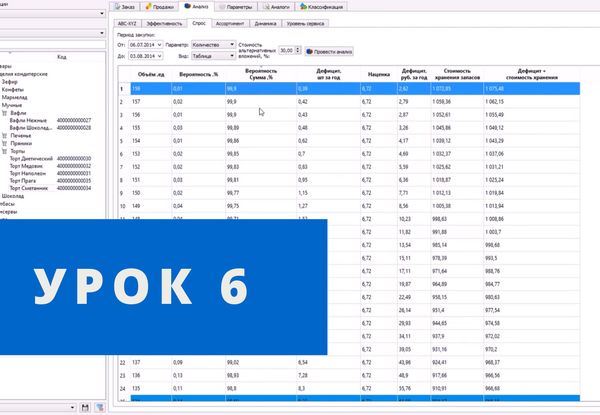Click the 1 043,29 cell in row 5
The width and height of the screenshot is (600, 415).
click(x=532, y=141)
